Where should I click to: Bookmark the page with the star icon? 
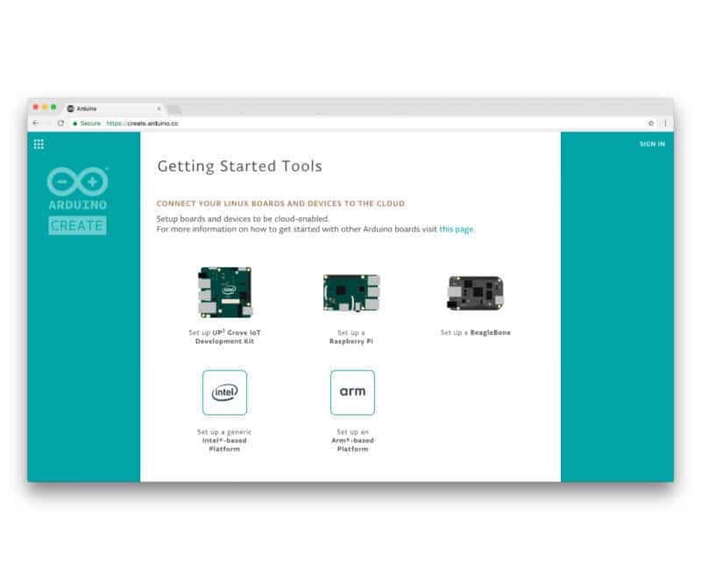[651, 124]
